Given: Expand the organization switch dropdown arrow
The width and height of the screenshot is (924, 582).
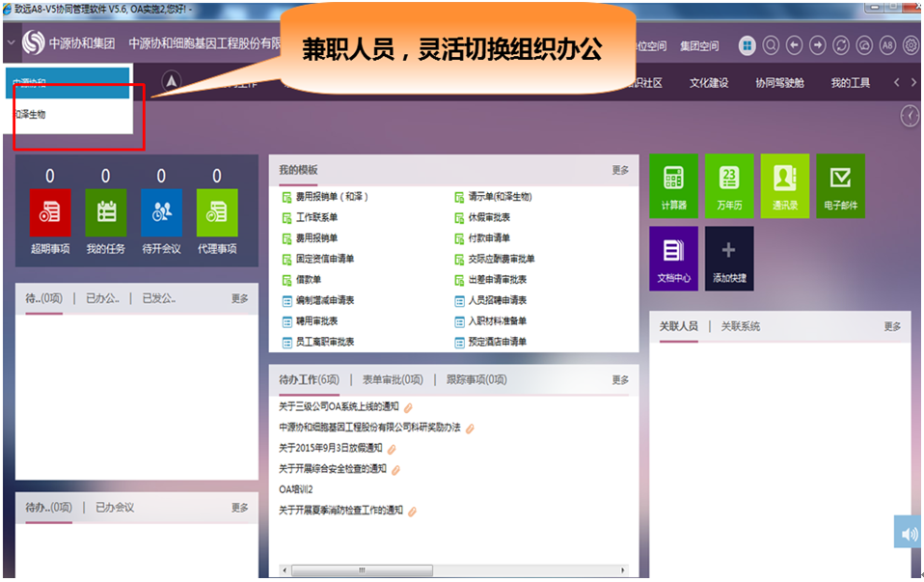Looking at the screenshot, I should [11, 43].
